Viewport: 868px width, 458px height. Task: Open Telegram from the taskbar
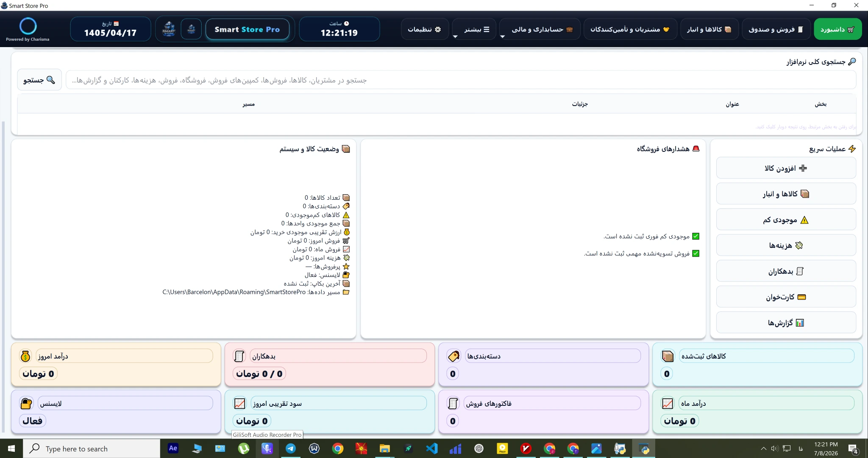pos(291,448)
